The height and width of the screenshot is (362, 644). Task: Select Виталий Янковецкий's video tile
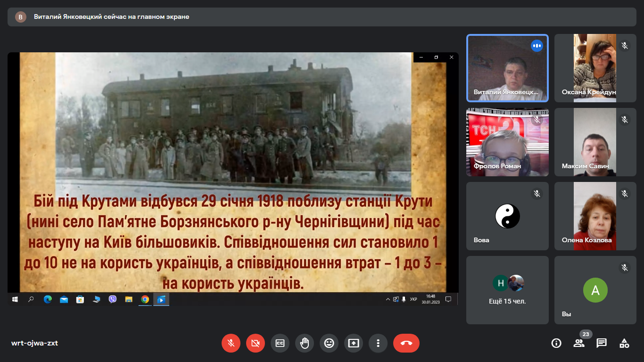[507, 68]
